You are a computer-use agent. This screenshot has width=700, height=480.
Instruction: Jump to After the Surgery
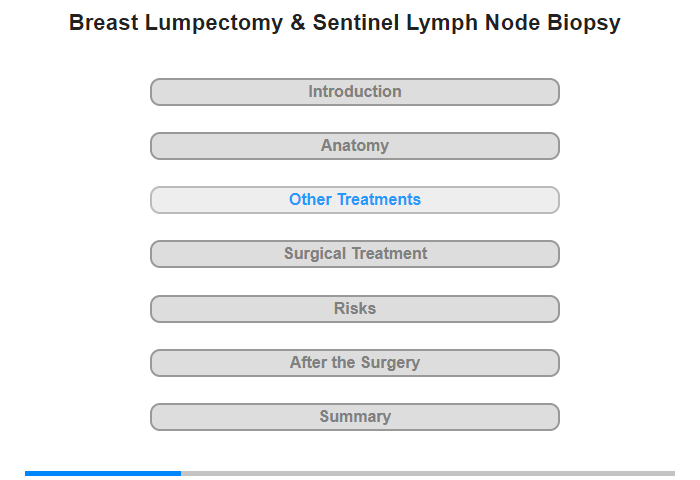pos(354,363)
